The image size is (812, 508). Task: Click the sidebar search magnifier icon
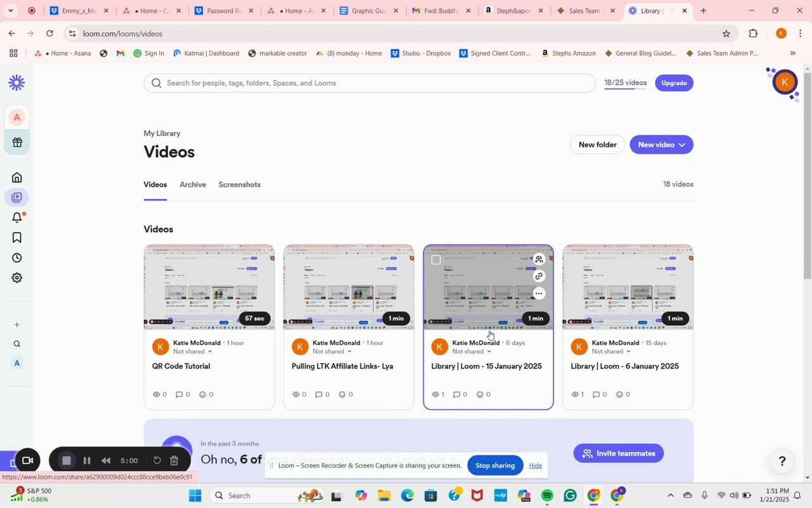(17, 344)
